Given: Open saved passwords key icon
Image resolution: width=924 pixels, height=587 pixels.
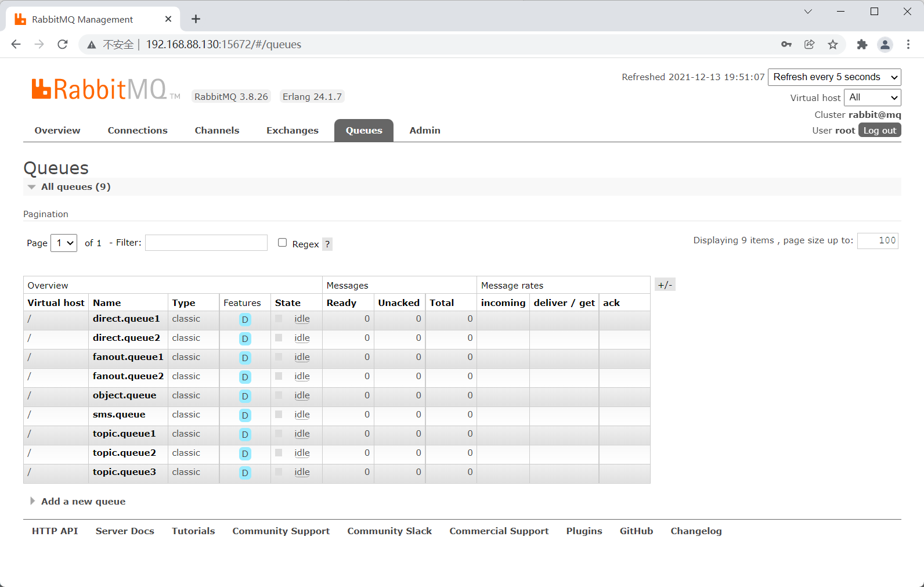Looking at the screenshot, I should point(786,44).
